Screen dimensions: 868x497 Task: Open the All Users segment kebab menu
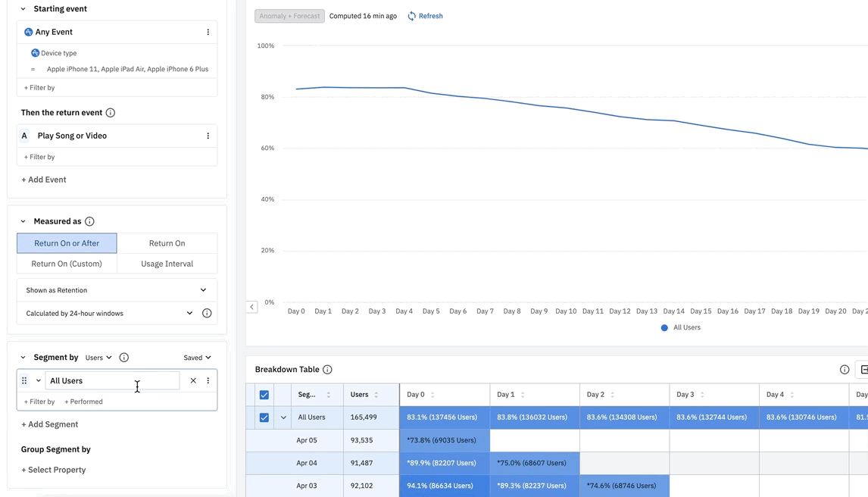[x=208, y=380]
